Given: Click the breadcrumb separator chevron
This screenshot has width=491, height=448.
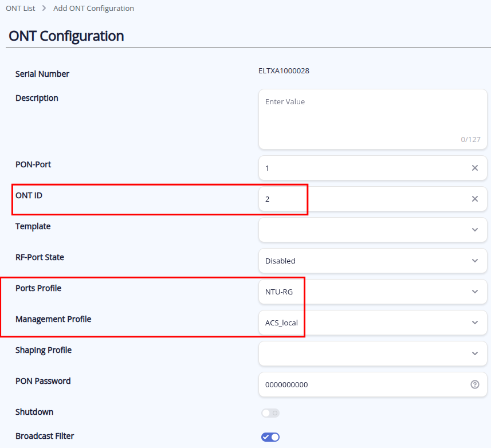Looking at the screenshot, I should 44,9.
